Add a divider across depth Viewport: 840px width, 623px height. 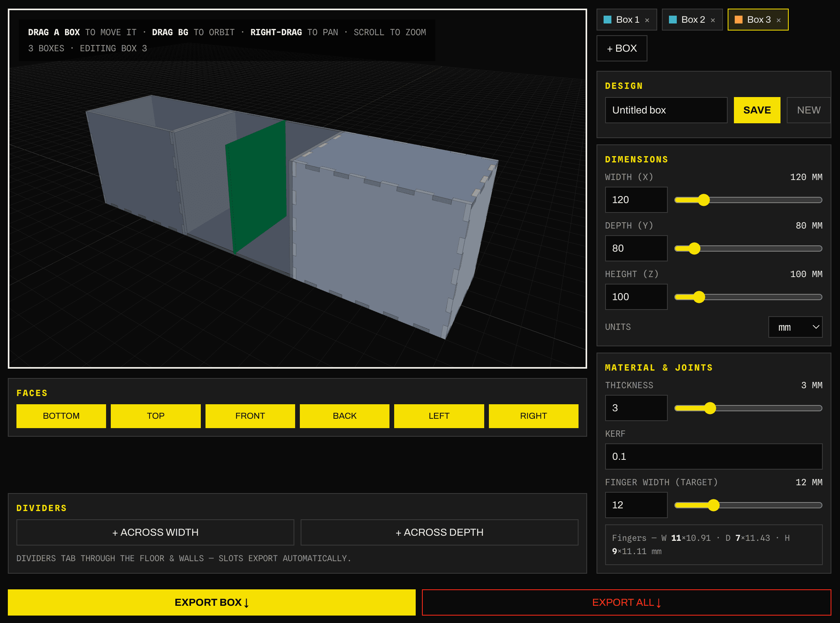coord(440,532)
